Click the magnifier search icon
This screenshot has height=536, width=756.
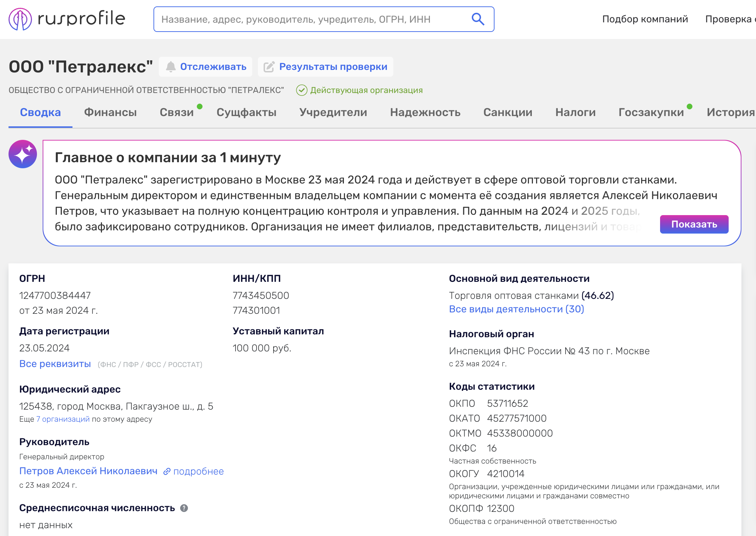478,19
